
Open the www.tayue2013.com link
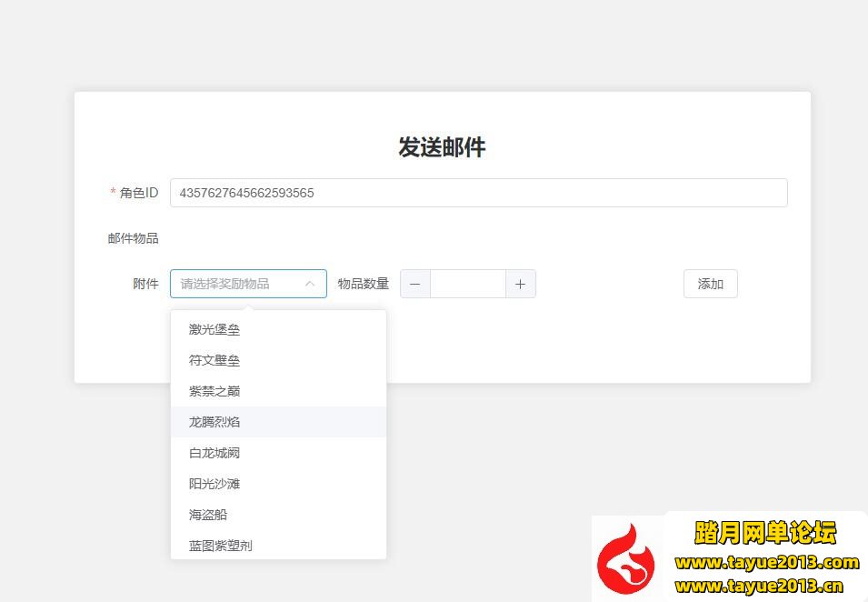[767, 563]
